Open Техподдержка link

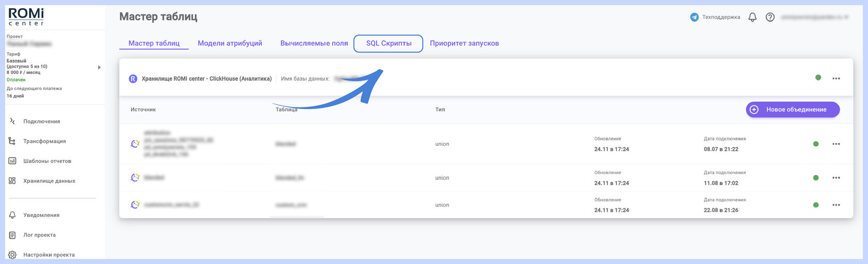[721, 17]
